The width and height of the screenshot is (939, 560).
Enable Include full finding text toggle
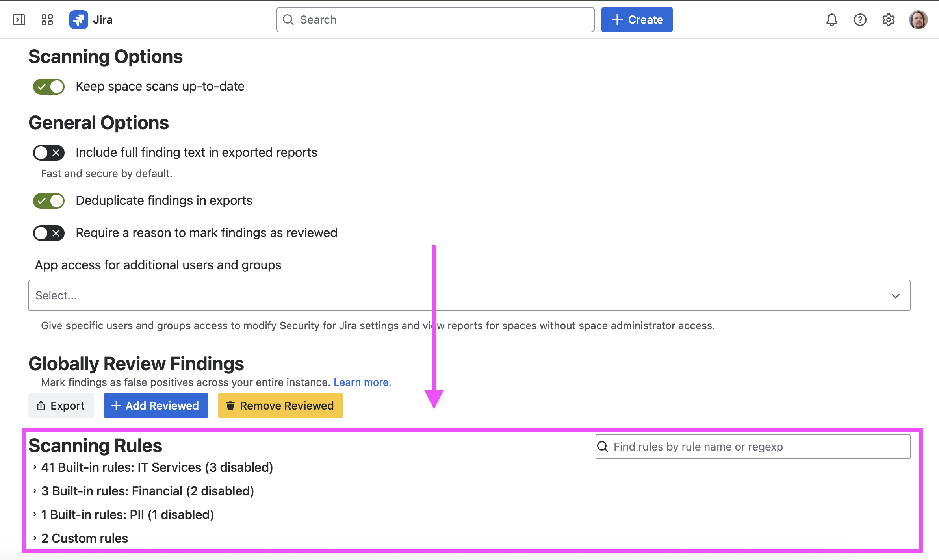tap(49, 153)
